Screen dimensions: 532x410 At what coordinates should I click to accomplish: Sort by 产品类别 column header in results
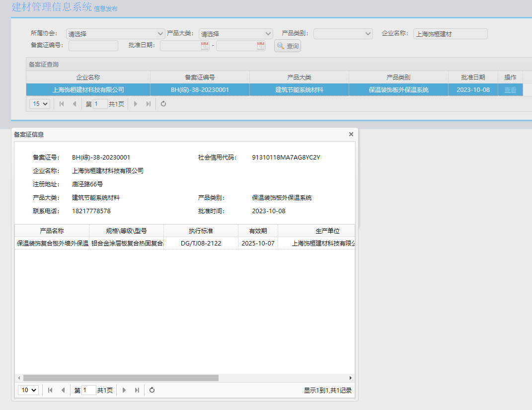[399, 78]
